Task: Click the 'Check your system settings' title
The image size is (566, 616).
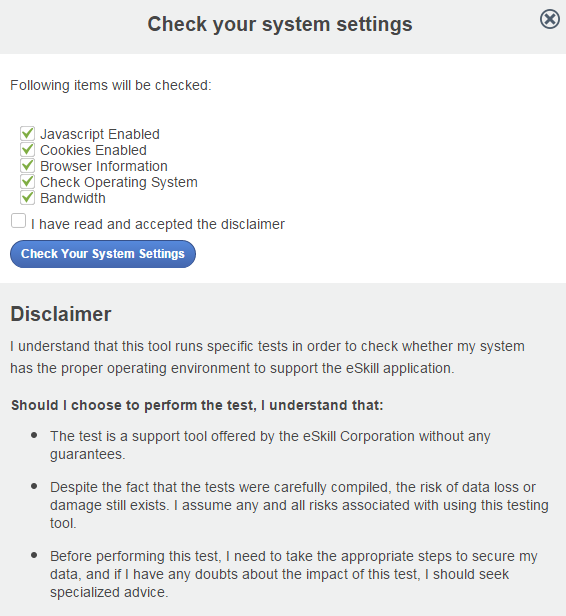Action: click(280, 24)
